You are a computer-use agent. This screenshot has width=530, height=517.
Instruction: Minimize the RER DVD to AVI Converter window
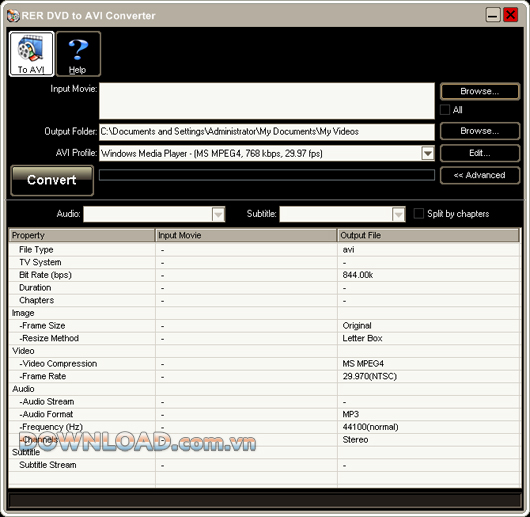493,15
